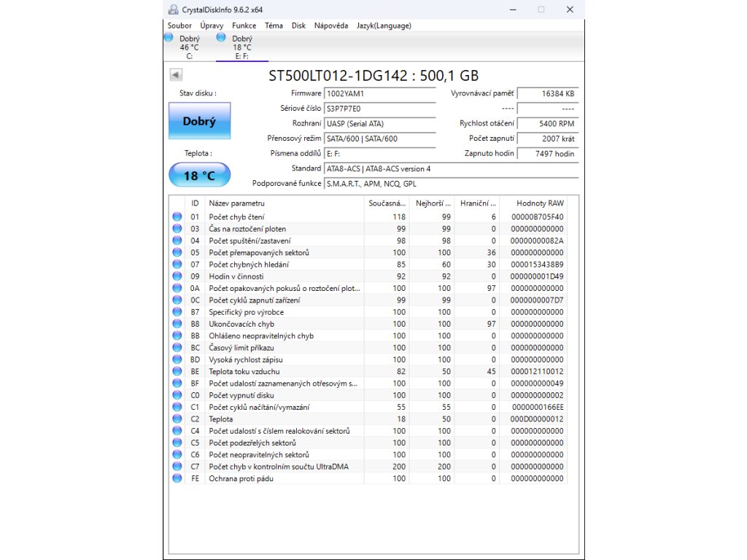The image size is (747, 560).
Task: Click the status icon for row 01
Action: click(x=177, y=217)
